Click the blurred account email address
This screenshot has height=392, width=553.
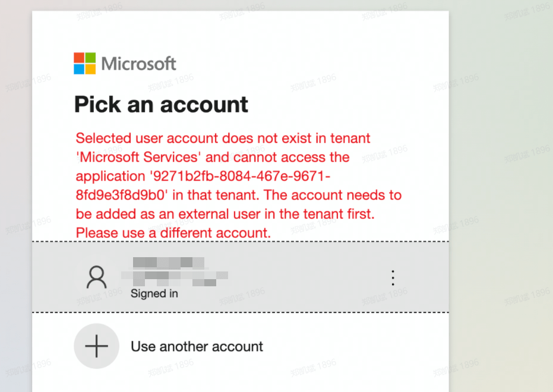pyautogui.click(x=175, y=276)
